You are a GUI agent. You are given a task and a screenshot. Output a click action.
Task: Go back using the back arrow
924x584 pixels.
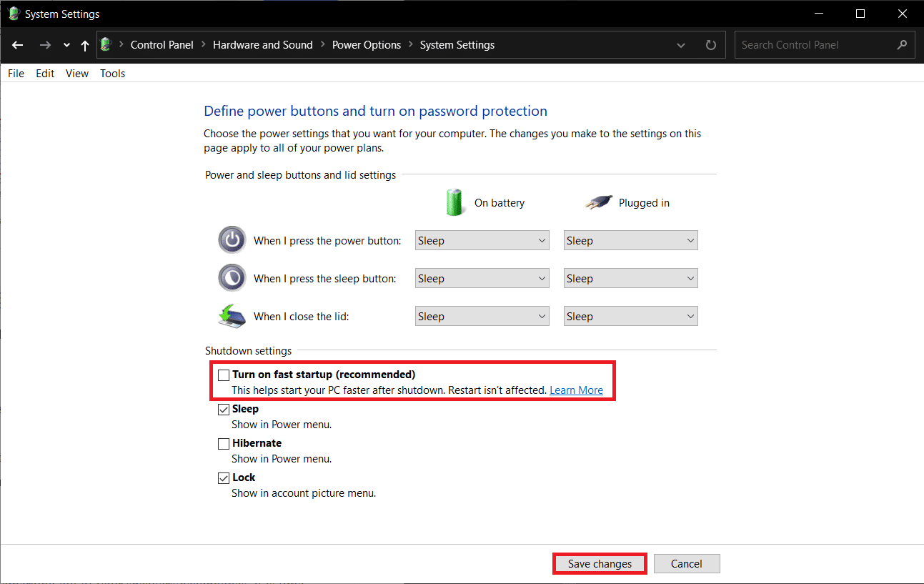18,45
